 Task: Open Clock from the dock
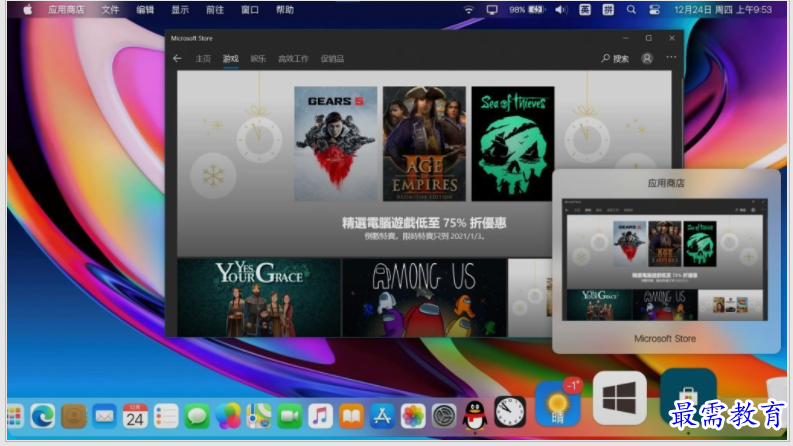pyautogui.click(x=509, y=412)
